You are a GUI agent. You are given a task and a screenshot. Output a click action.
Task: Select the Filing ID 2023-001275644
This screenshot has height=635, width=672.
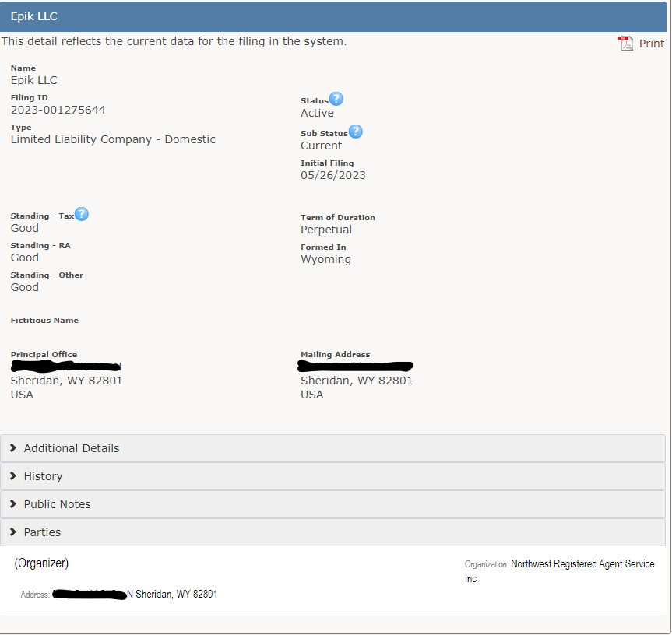coord(58,110)
